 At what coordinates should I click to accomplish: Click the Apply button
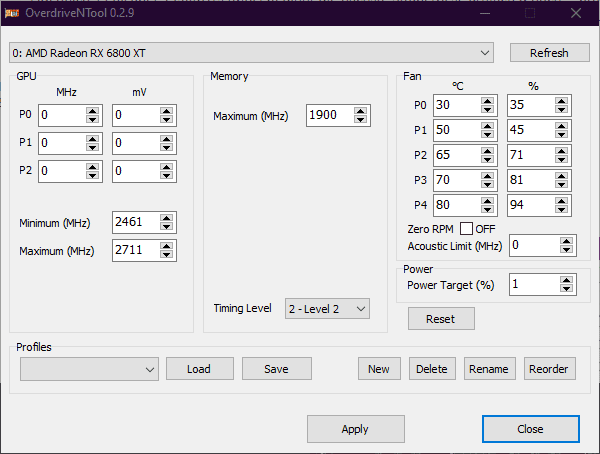pos(355,429)
